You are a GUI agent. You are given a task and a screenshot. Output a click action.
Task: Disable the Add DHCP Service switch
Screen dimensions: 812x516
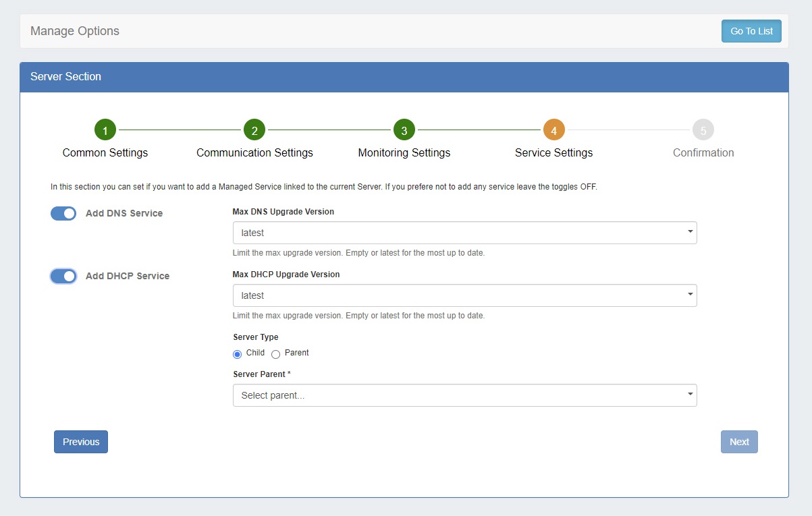63,277
